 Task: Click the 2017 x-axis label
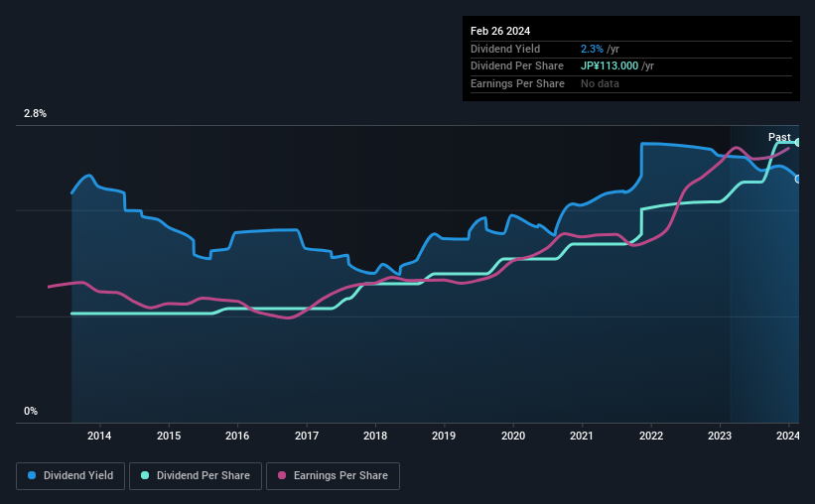point(307,436)
